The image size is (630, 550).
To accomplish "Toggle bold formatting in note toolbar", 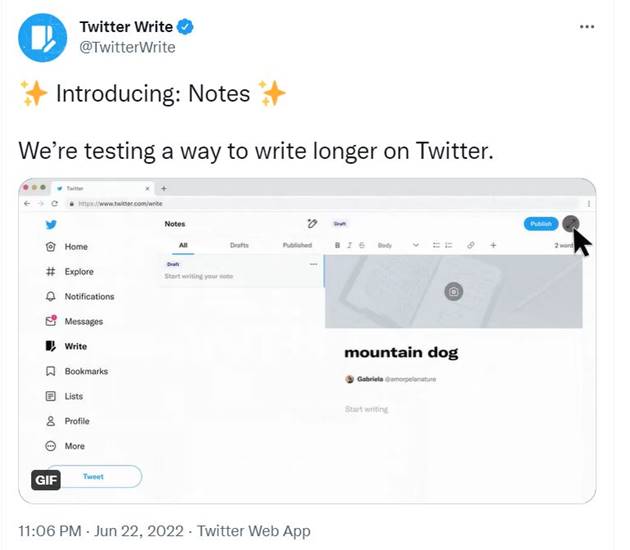I will click(x=337, y=245).
